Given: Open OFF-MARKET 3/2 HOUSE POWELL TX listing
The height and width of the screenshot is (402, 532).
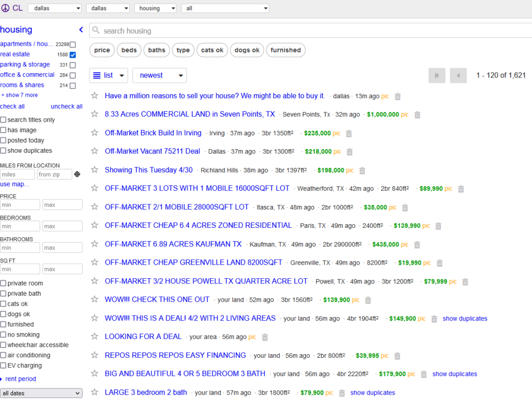Looking at the screenshot, I should [x=206, y=281].
